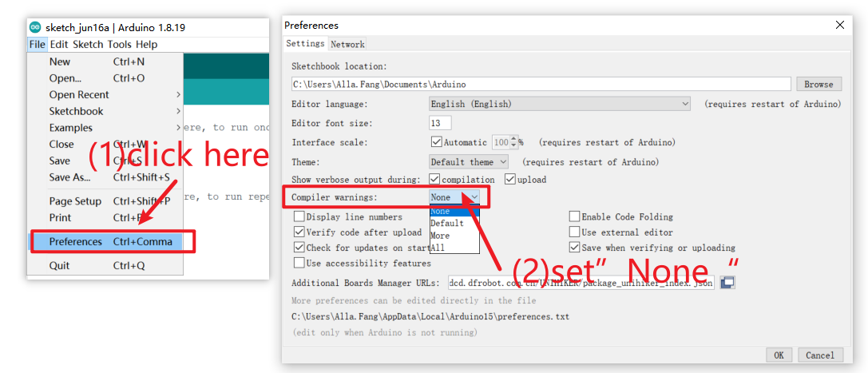Enable Use accessibility features

coord(299,263)
